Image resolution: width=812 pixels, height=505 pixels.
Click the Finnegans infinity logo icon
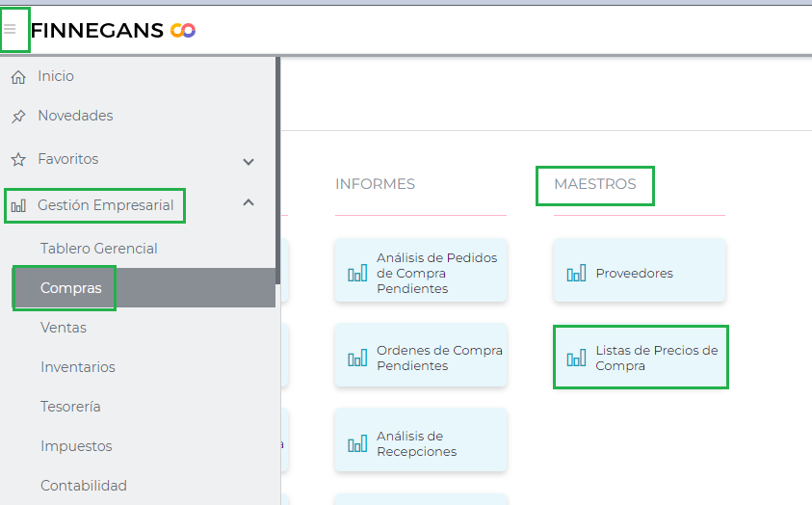[x=183, y=31]
